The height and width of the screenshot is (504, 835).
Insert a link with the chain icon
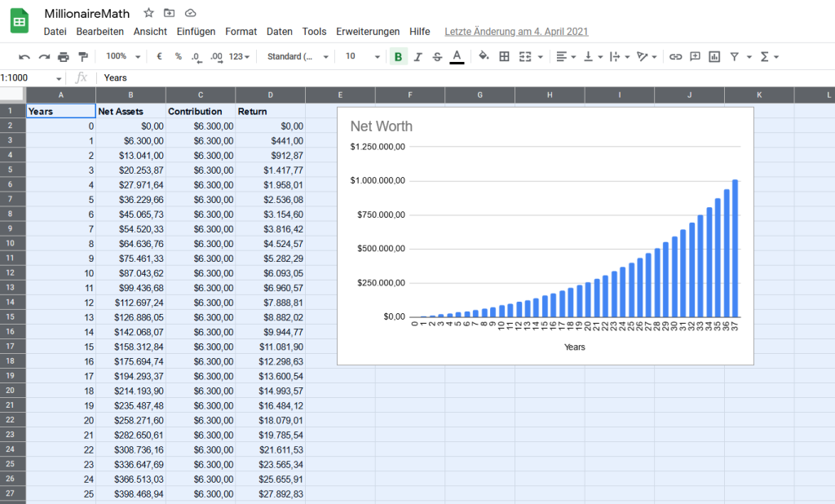(x=675, y=56)
